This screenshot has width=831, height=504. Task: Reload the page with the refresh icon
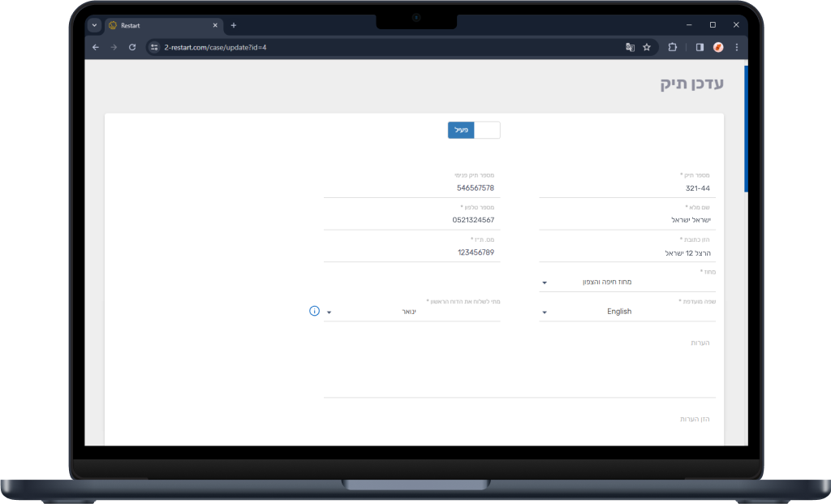pyautogui.click(x=132, y=47)
